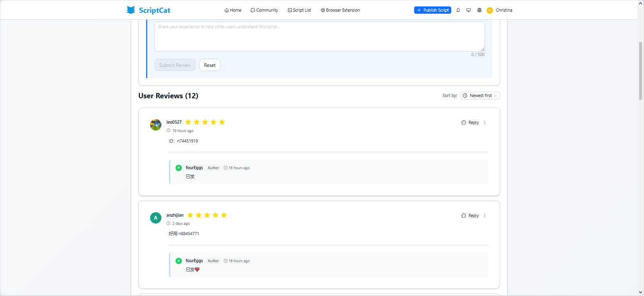Open the Community menu item

(x=264, y=10)
